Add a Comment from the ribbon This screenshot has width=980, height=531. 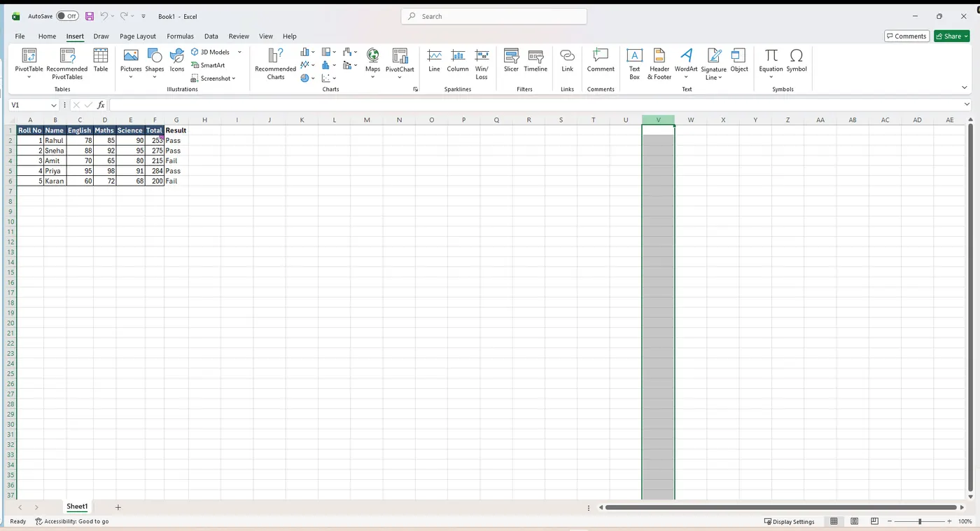pyautogui.click(x=601, y=60)
